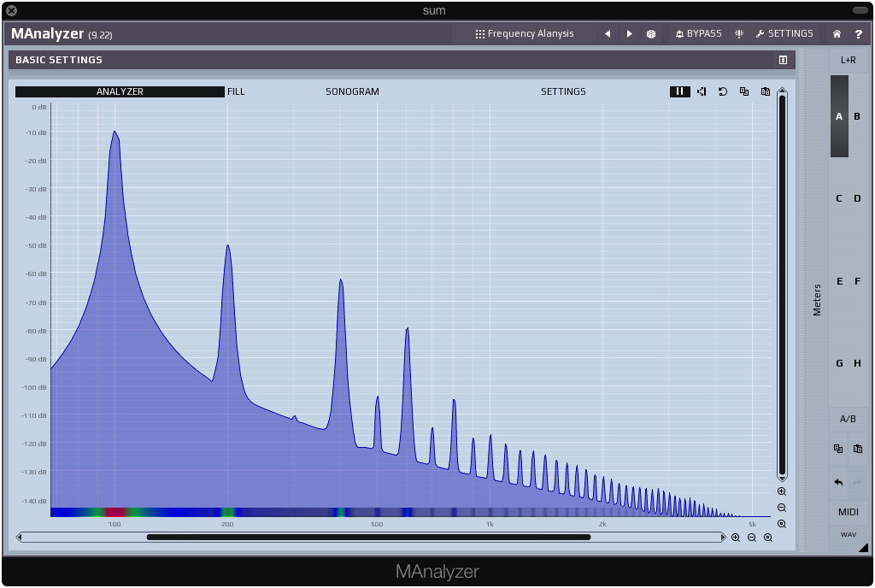Click the horizontal scrollbar thumb

point(368,538)
